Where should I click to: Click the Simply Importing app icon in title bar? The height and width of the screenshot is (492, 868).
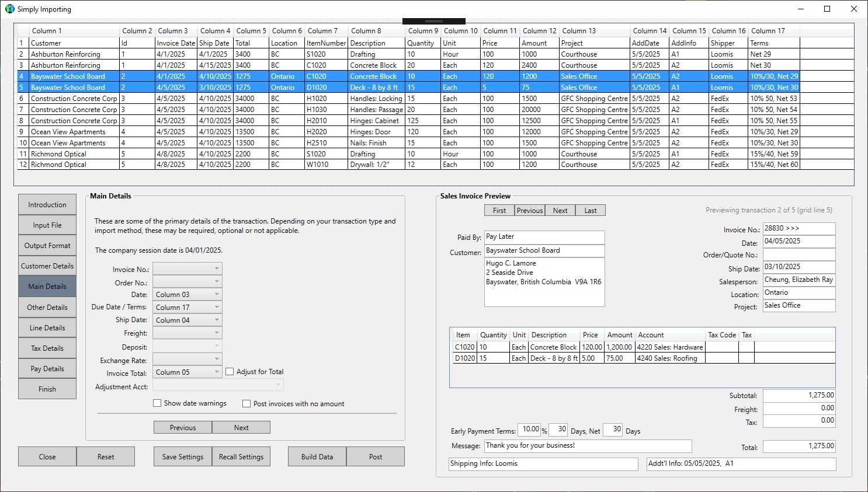click(9, 9)
